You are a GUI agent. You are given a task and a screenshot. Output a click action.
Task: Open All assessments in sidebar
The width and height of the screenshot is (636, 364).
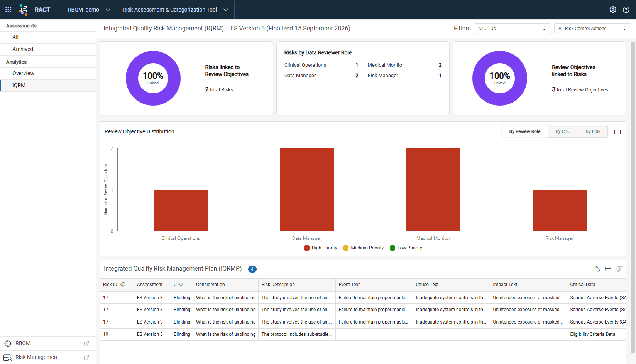click(x=48, y=37)
